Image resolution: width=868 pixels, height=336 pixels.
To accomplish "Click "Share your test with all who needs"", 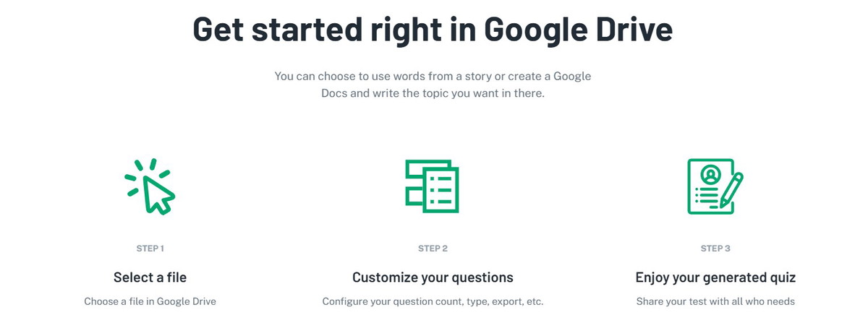I will (x=715, y=301).
